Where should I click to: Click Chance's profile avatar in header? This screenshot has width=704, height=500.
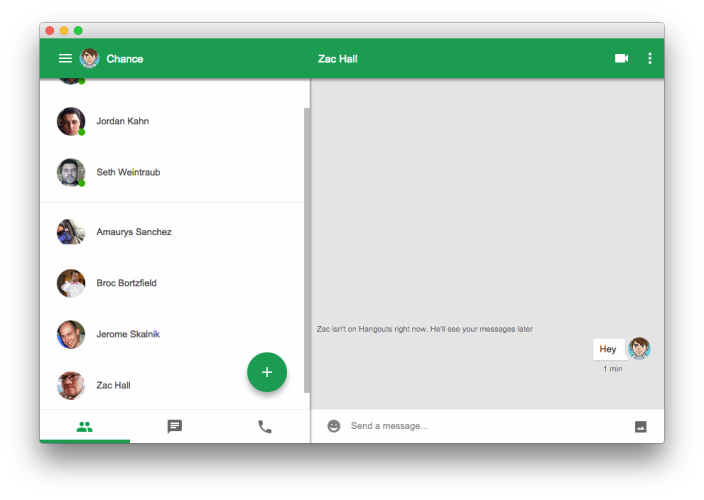pos(89,58)
